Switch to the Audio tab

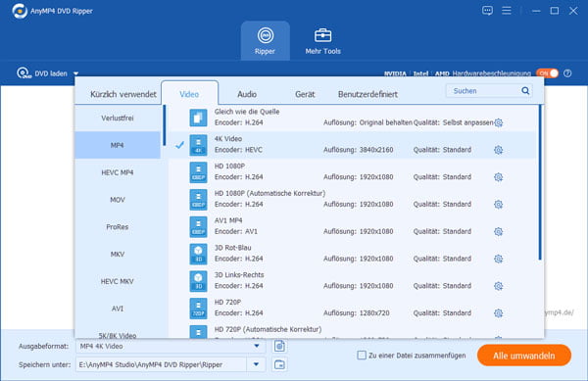click(247, 94)
